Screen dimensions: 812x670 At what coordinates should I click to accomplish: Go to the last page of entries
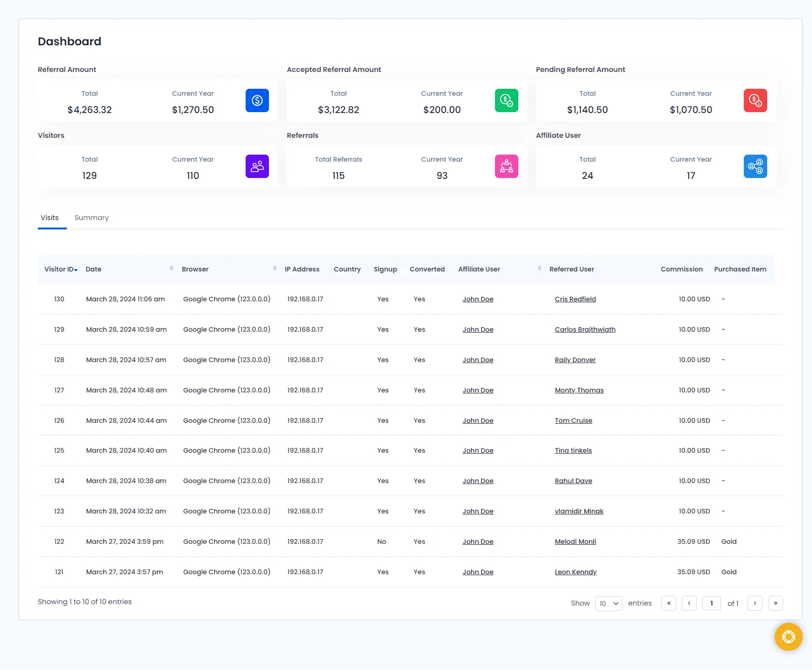point(775,603)
